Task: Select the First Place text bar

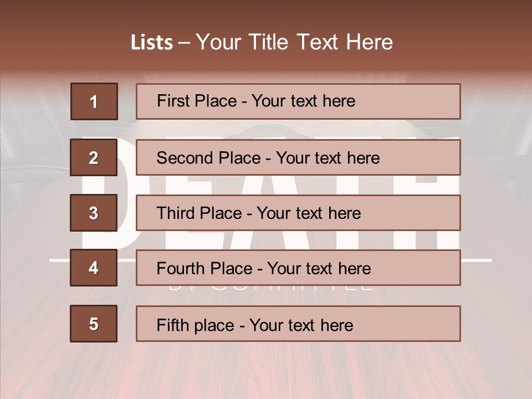Action: coord(298,101)
